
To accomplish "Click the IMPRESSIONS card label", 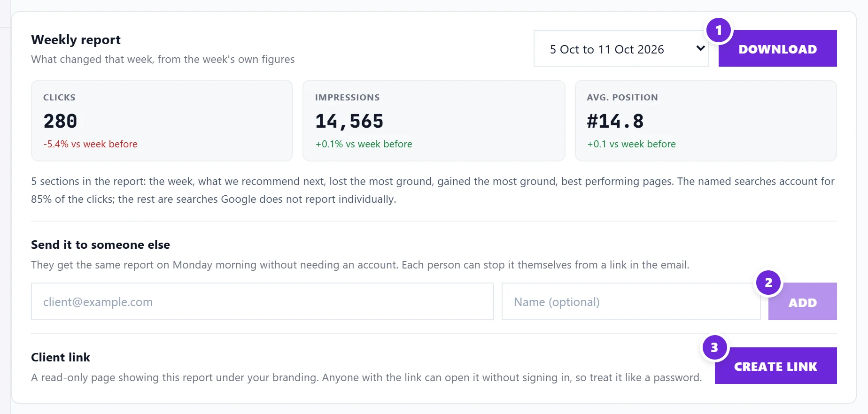I will tap(347, 97).
